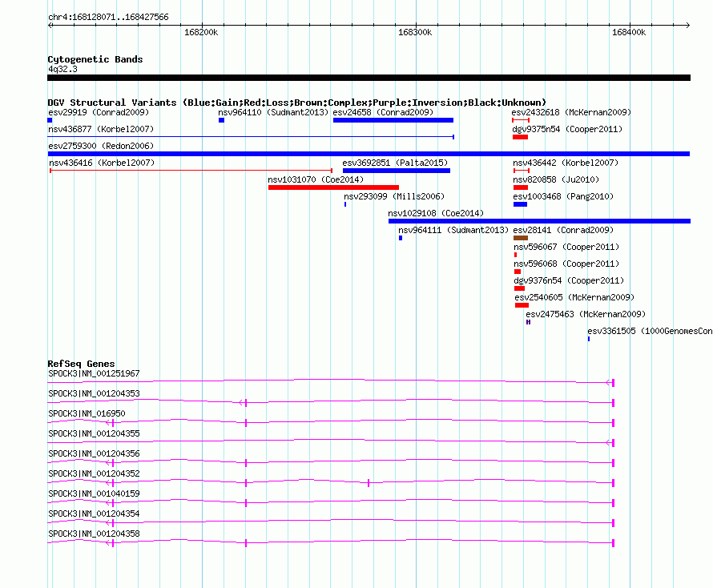713x588 pixels.
Task: Open SPOCK3|NM_001204354 transcript label
Action: (94, 513)
